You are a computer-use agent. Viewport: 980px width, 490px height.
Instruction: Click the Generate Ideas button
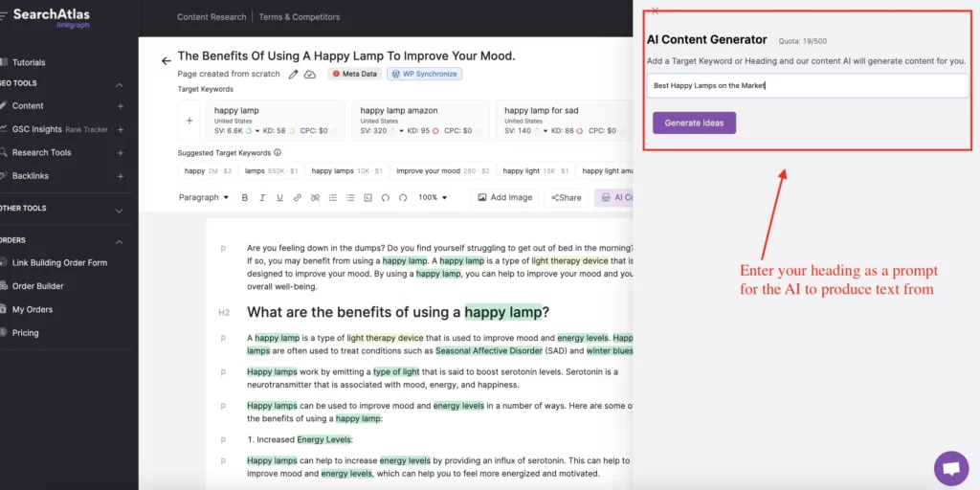(694, 122)
